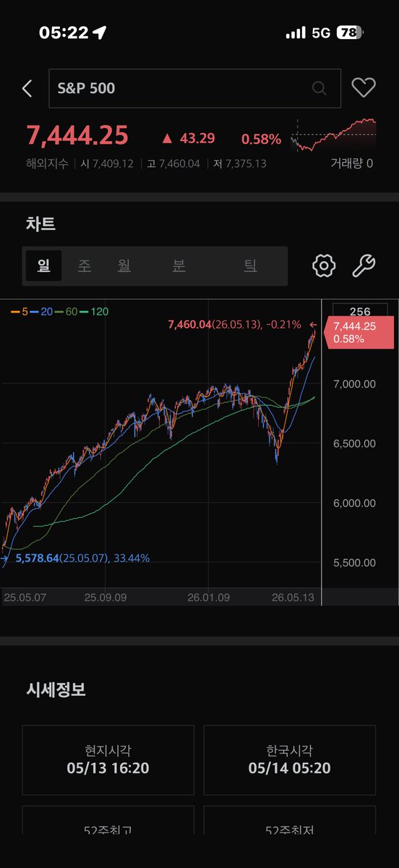This screenshot has width=399, height=868.
Task: Select the 분 minute chart tab
Action: [x=179, y=265]
